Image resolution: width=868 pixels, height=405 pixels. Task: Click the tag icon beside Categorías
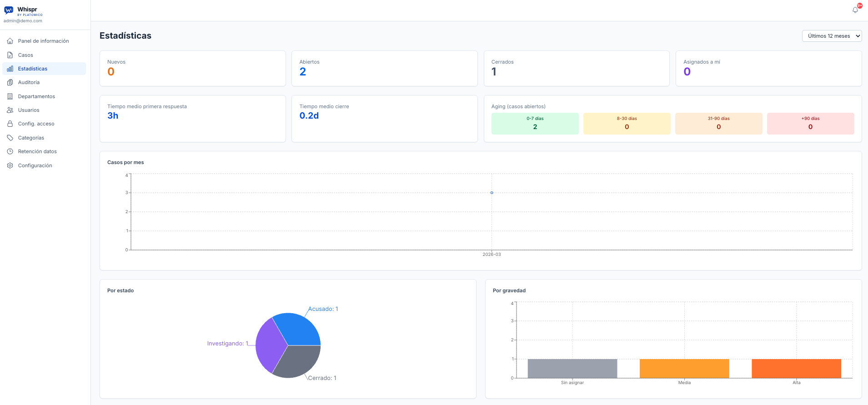(10, 138)
